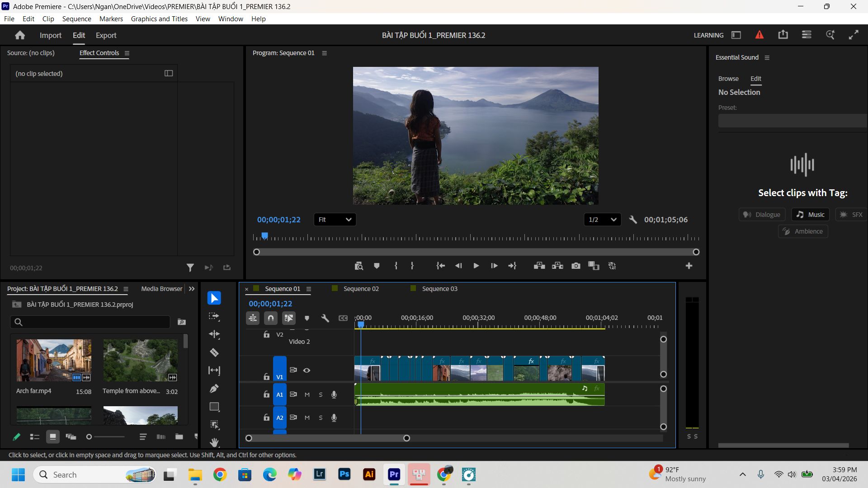Click the Program monitor playhead scrubber
Screen dimensions: 868x488
(x=265, y=235)
